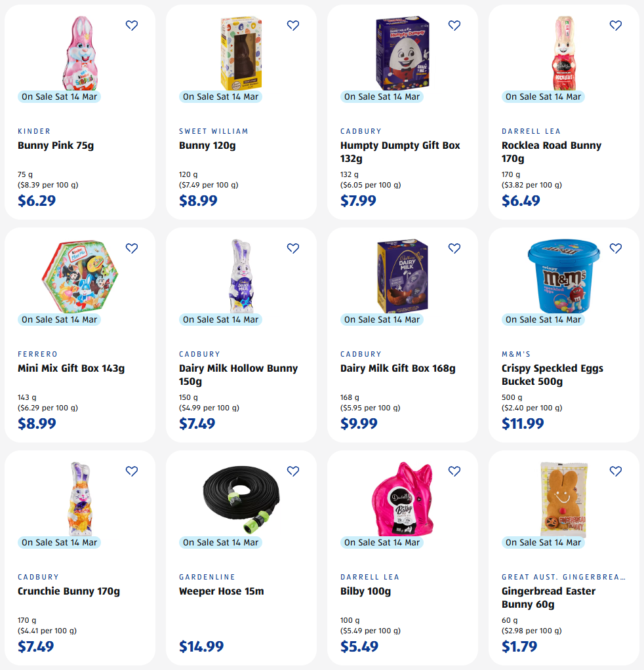Heart the Weeper Hose 15m
Viewport: 644px width, 670px height.
click(293, 471)
